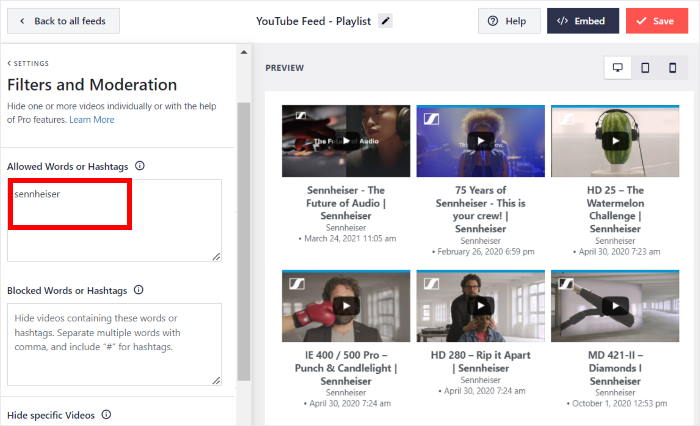Click into the Allowed Words textarea

[x=114, y=221]
